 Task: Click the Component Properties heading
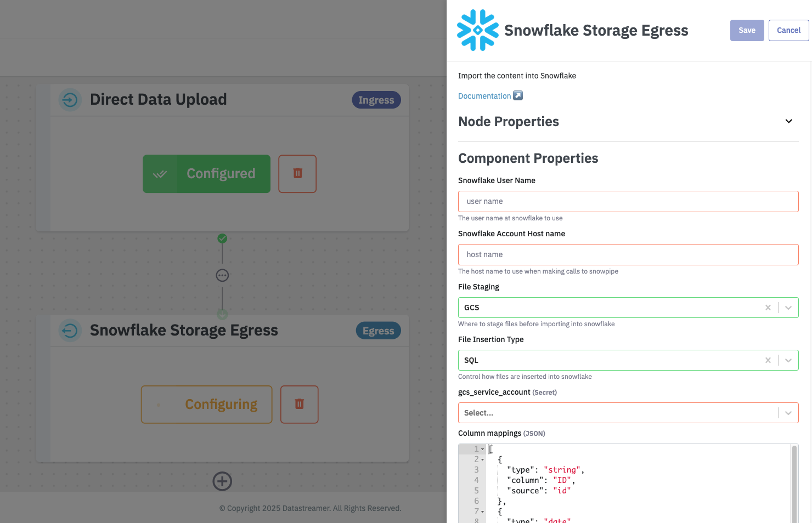[x=528, y=158]
